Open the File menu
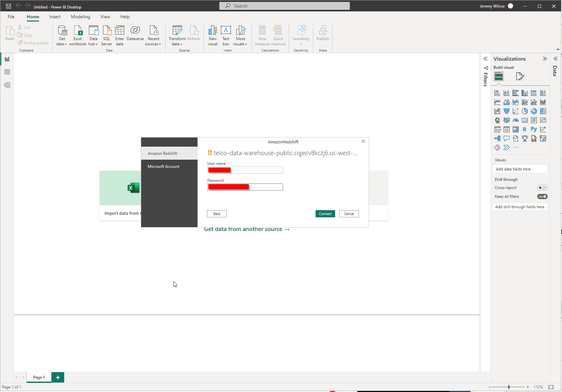 coord(11,17)
